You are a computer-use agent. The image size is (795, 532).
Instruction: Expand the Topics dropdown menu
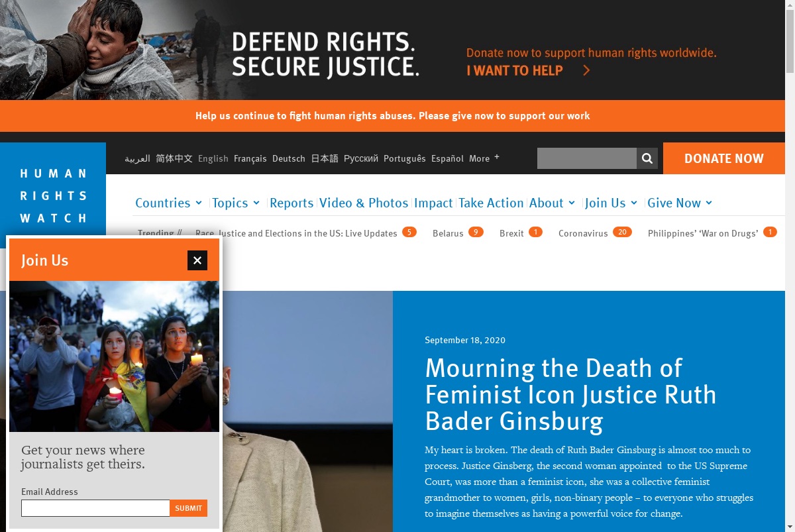coord(236,203)
